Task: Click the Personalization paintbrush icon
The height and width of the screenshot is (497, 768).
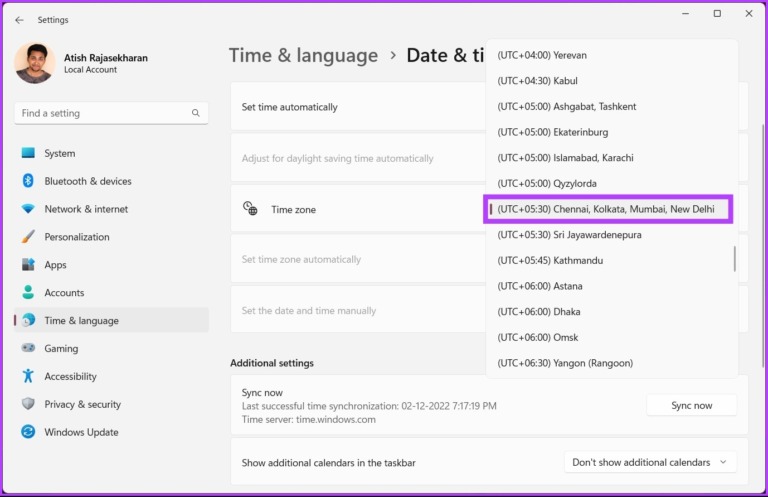Action: (28, 237)
